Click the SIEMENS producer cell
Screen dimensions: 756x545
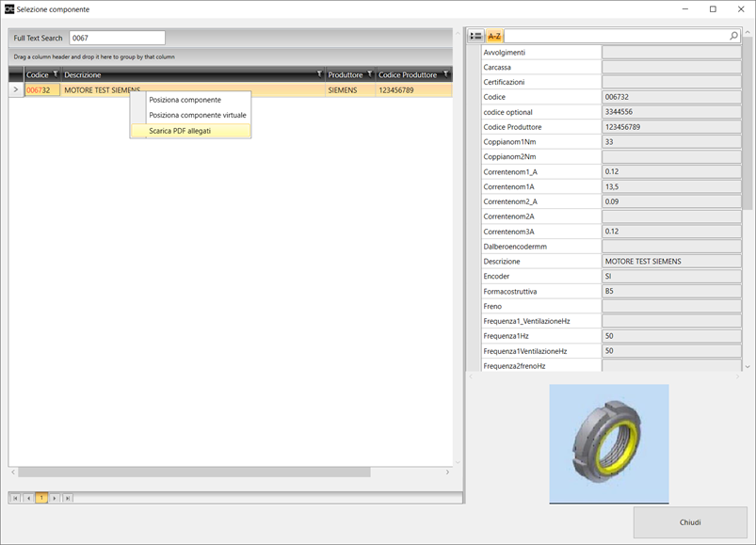(350, 90)
